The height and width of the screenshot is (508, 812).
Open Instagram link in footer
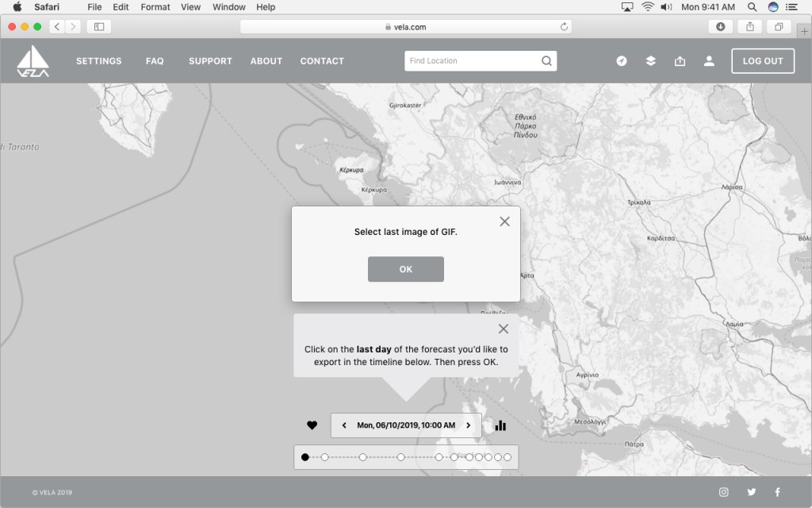coord(723,492)
